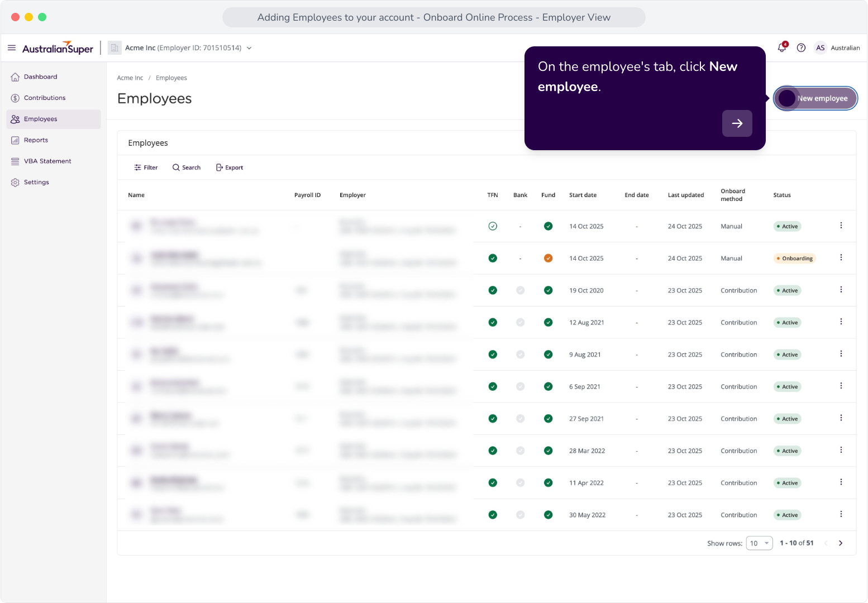
Task: Sort by the Name column header
Action: click(136, 195)
